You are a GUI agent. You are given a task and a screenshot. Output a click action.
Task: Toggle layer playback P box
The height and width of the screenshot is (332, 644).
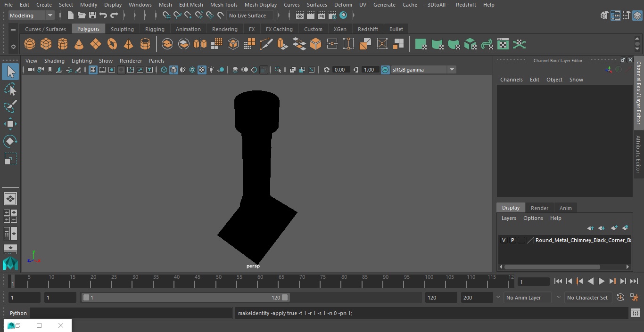coord(512,240)
